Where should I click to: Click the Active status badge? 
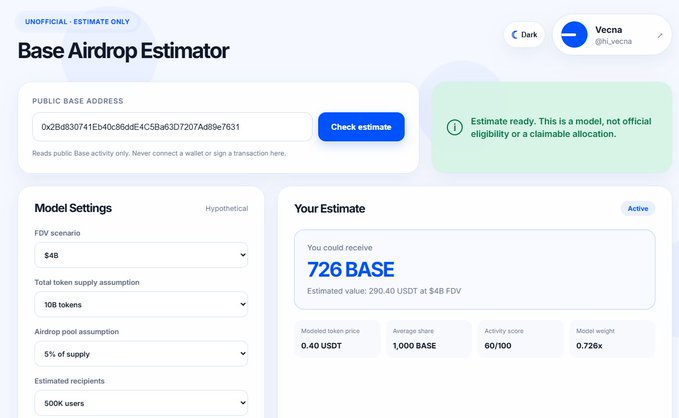tap(638, 208)
